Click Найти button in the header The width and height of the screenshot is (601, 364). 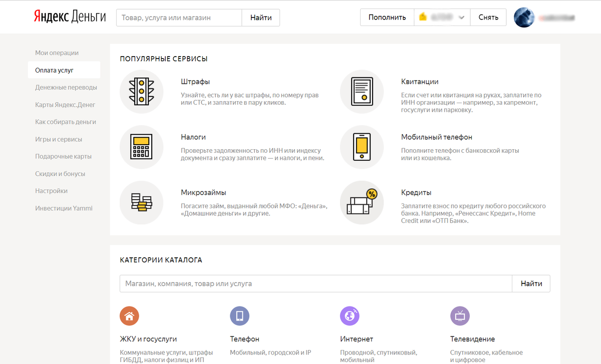pyautogui.click(x=261, y=18)
